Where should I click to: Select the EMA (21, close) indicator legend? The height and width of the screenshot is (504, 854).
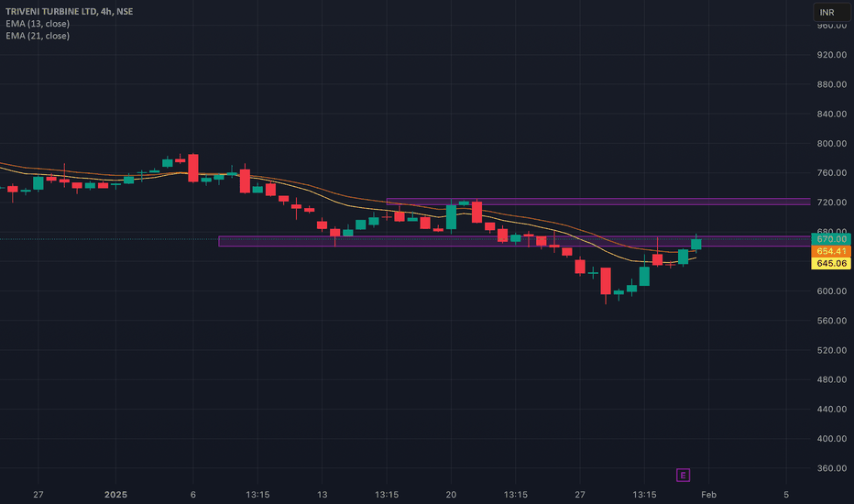point(38,36)
